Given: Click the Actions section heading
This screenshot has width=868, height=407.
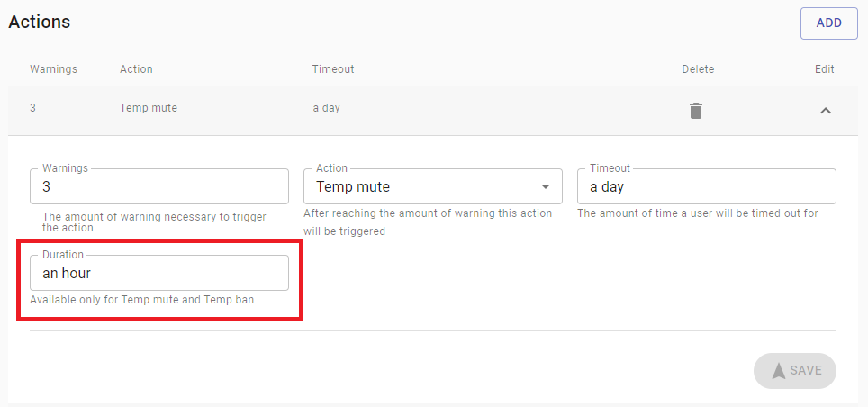Looking at the screenshot, I should pyautogui.click(x=40, y=22).
